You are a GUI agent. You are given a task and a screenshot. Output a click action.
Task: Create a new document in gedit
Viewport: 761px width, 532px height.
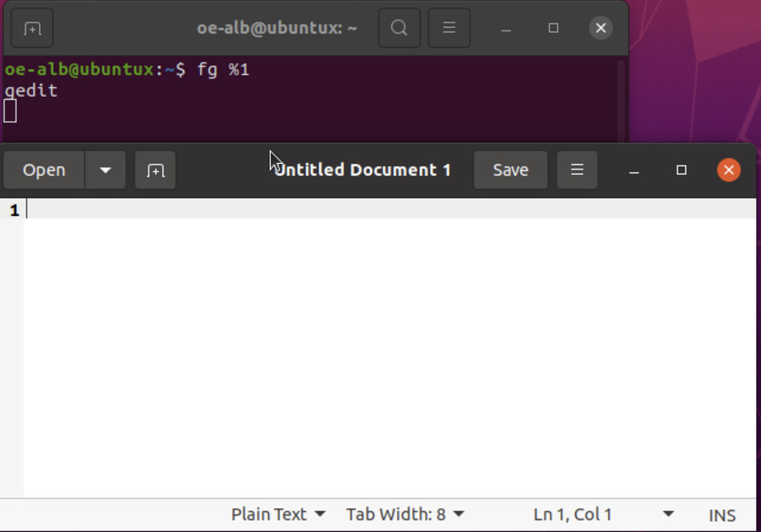point(155,170)
